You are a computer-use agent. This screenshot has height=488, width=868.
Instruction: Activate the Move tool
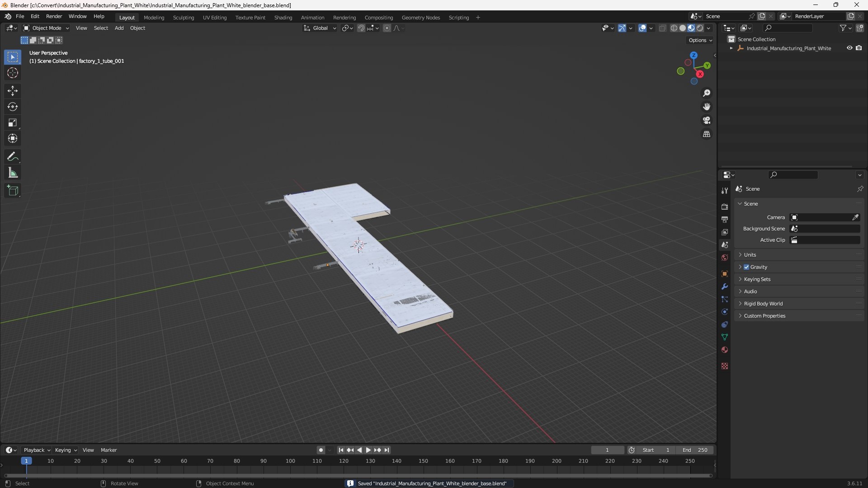[x=12, y=91]
